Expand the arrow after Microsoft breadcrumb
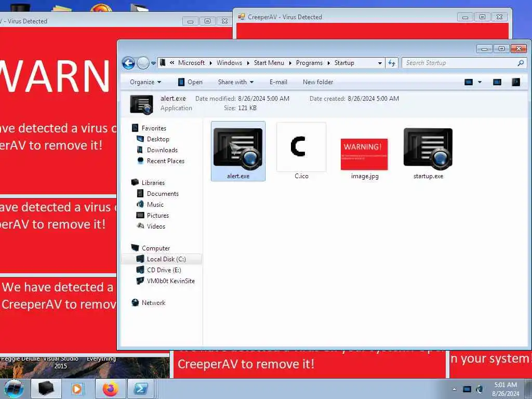Screen dimensions: 532x399 click(211, 63)
